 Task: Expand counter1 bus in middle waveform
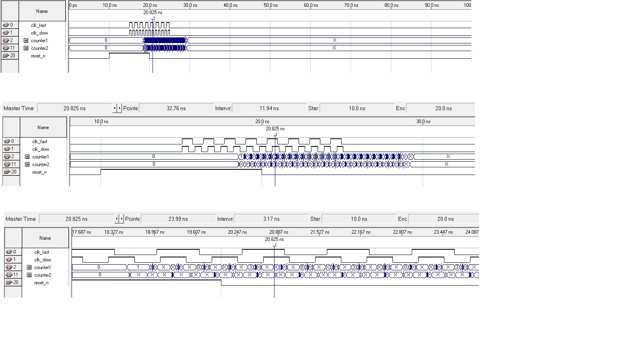pos(27,156)
